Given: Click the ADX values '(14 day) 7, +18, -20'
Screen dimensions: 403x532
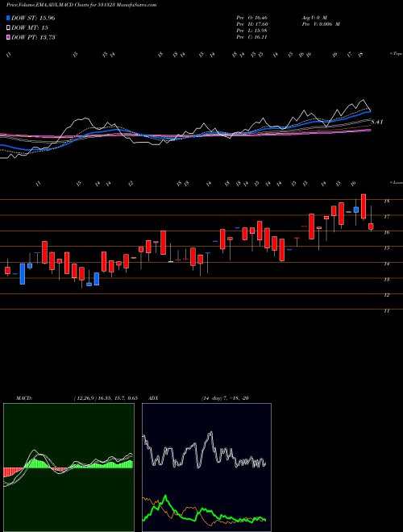Looking at the screenshot, I should click(x=225, y=398).
